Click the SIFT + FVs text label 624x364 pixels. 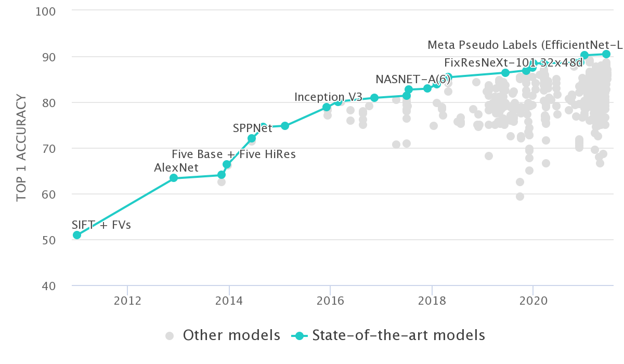[x=101, y=225]
